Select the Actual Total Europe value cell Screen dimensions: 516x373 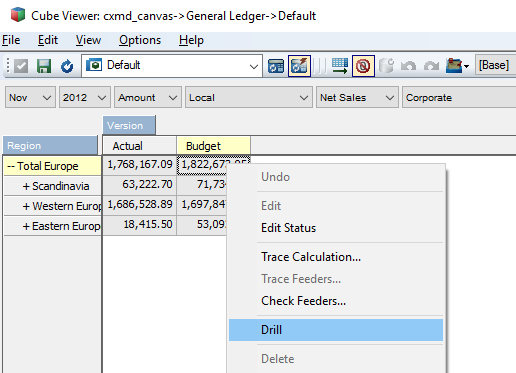coord(140,165)
